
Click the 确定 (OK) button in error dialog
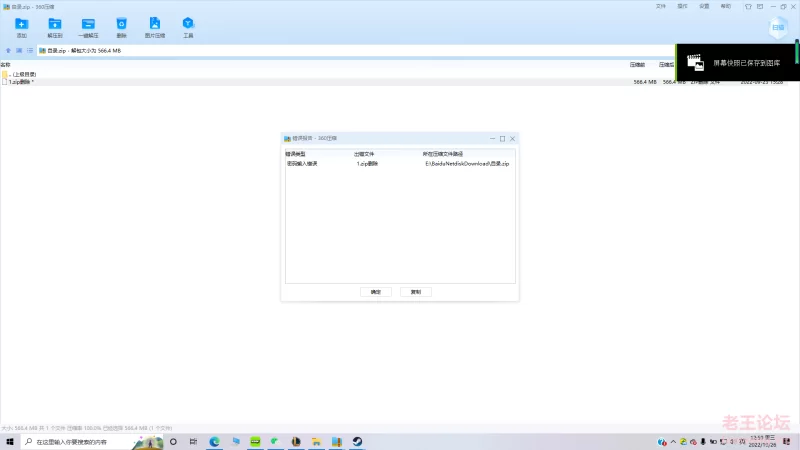pos(376,292)
